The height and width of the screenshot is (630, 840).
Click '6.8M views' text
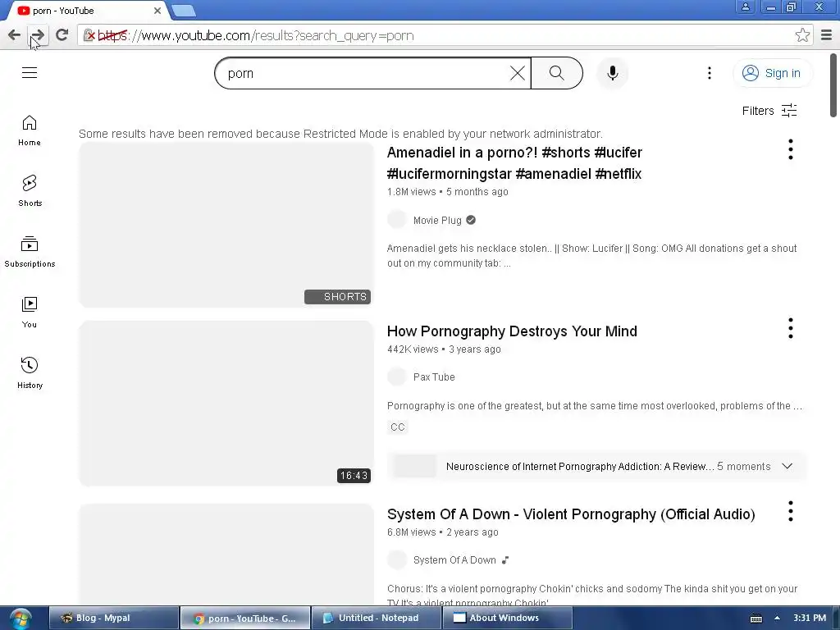412,532
